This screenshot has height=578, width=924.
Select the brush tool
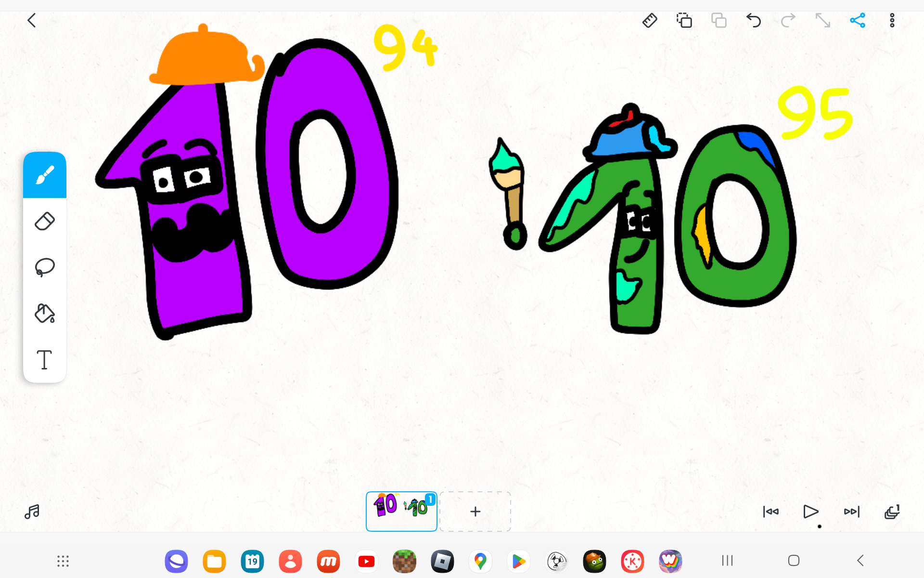[x=45, y=175]
